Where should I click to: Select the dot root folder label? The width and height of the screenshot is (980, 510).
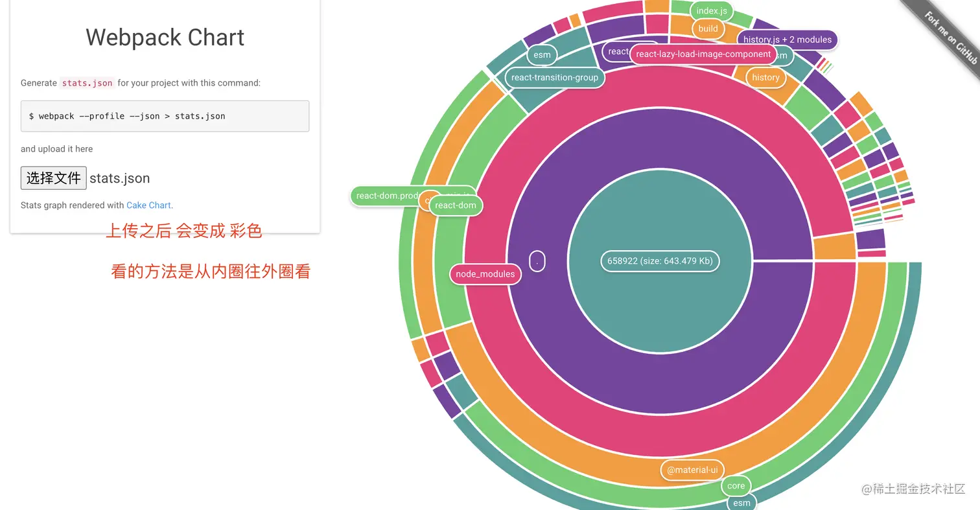[537, 261]
